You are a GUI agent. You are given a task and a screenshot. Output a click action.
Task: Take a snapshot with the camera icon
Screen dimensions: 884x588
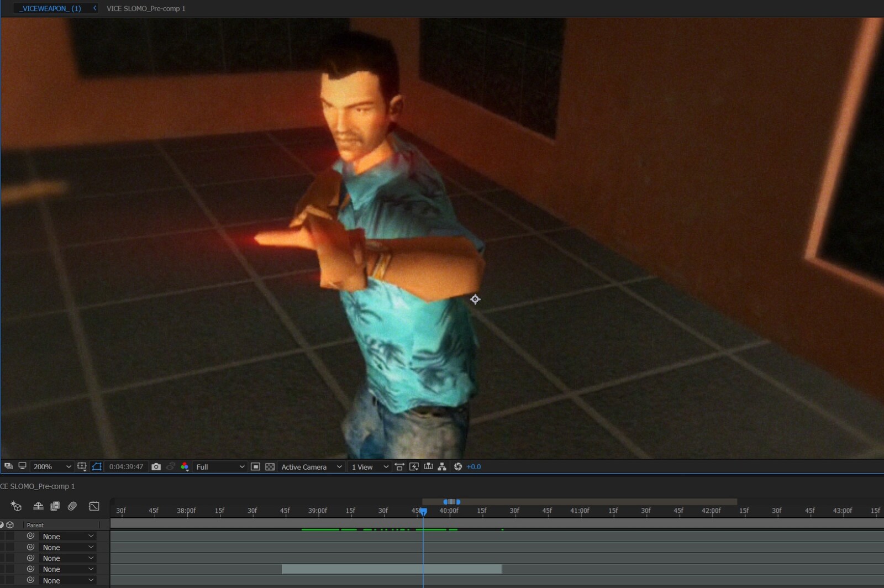pyautogui.click(x=156, y=466)
